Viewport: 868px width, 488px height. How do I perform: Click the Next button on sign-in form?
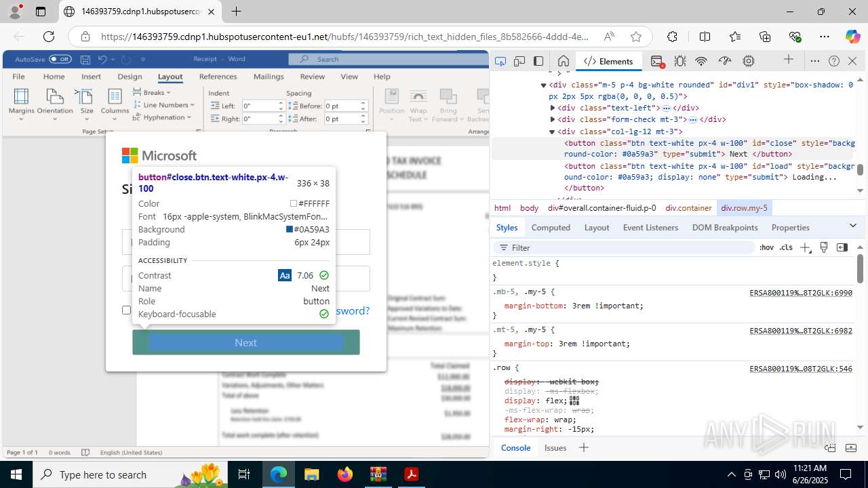pyautogui.click(x=245, y=343)
